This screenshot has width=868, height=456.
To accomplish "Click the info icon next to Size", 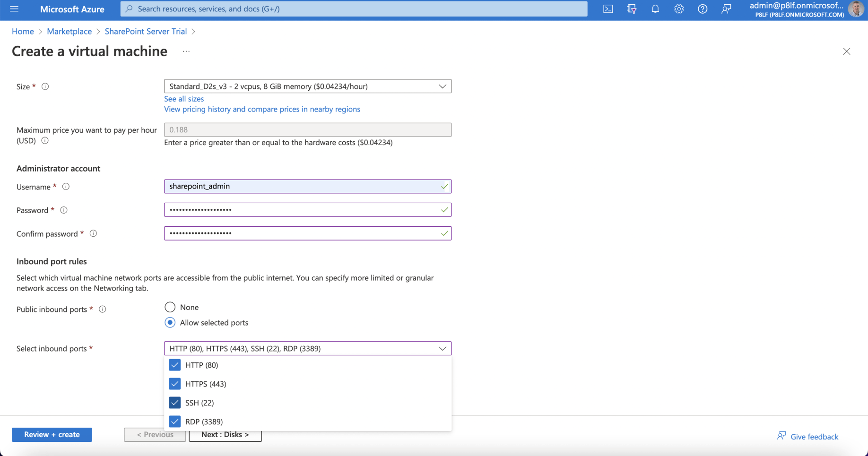I will pos(45,86).
